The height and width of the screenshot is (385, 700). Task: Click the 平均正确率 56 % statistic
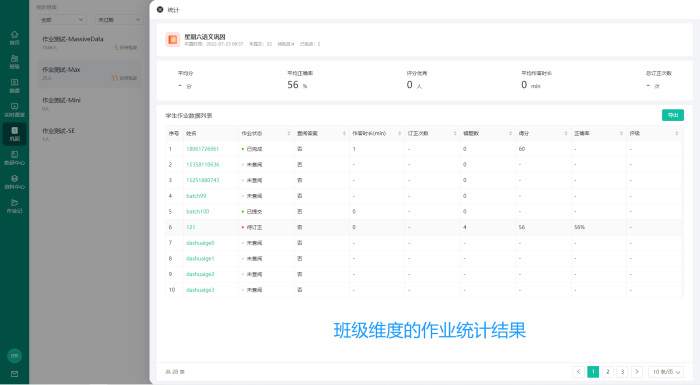pyautogui.click(x=300, y=80)
